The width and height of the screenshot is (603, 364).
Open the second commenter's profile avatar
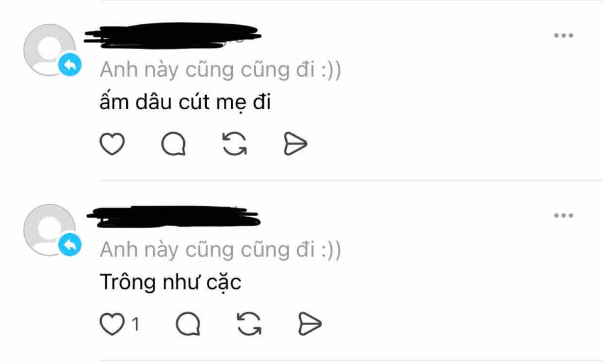point(49,230)
